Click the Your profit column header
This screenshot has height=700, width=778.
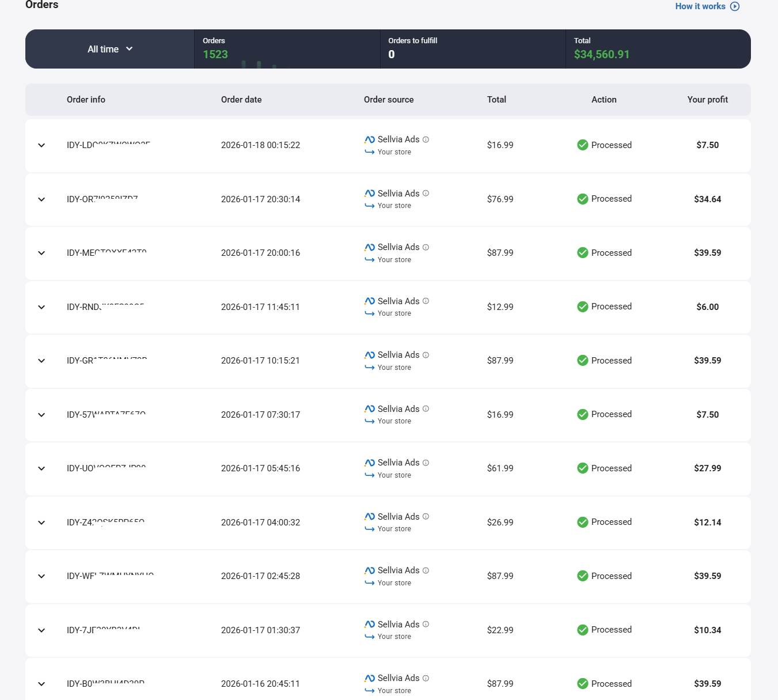click(707, 100)
